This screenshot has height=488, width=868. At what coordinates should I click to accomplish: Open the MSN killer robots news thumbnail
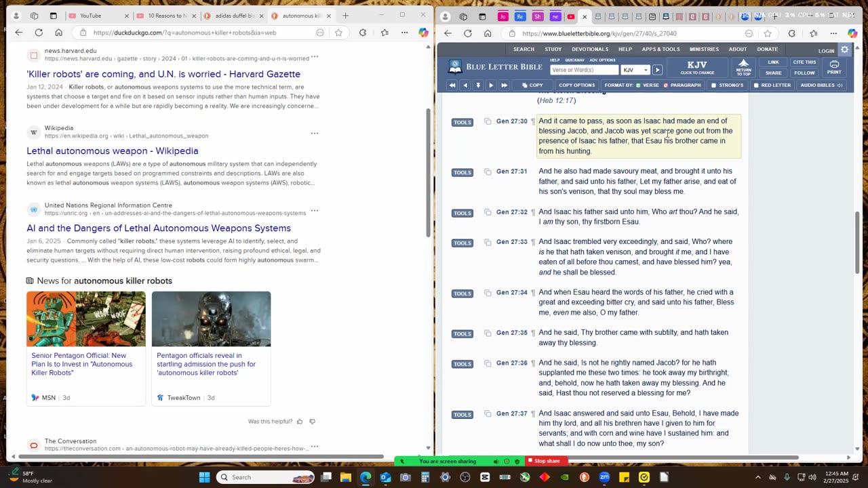(x=85, y=319)
